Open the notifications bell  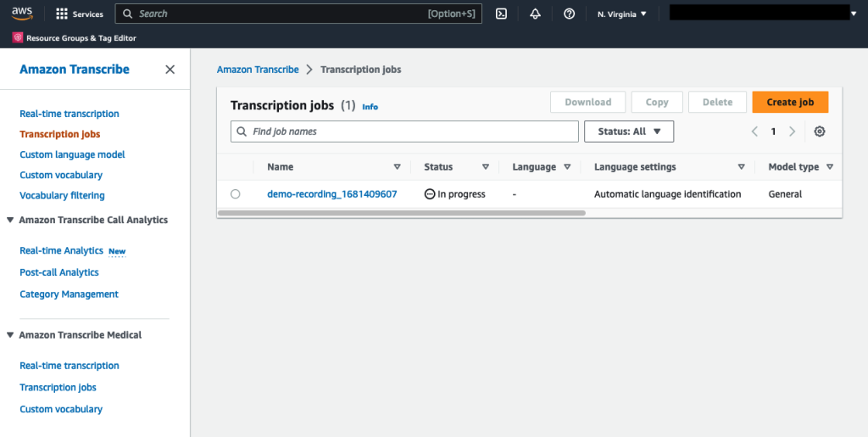535,14
